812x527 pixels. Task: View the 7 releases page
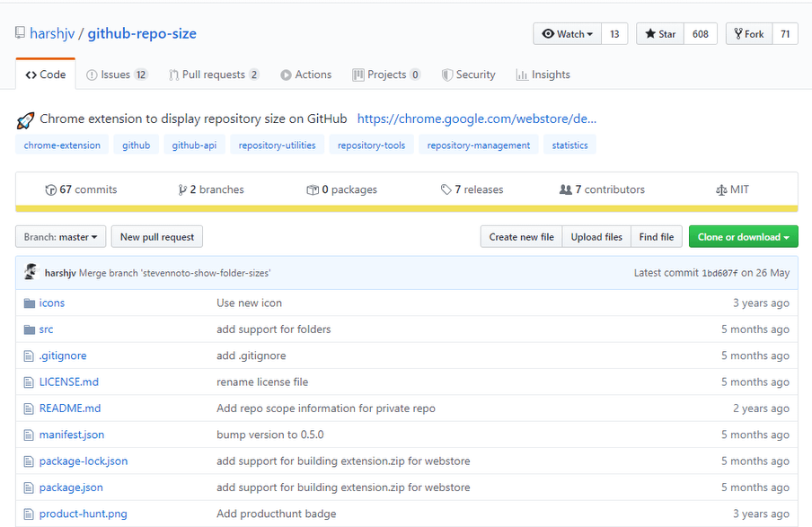[472, 190]
